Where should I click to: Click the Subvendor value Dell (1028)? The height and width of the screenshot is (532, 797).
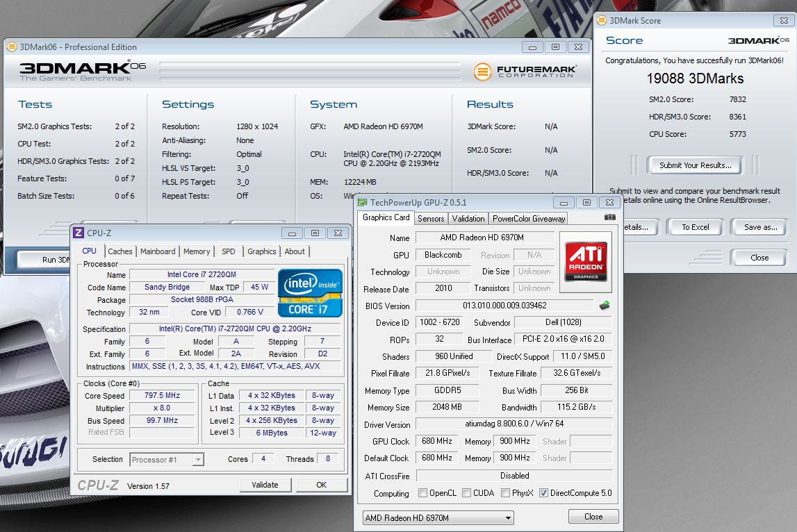(564, 322)
